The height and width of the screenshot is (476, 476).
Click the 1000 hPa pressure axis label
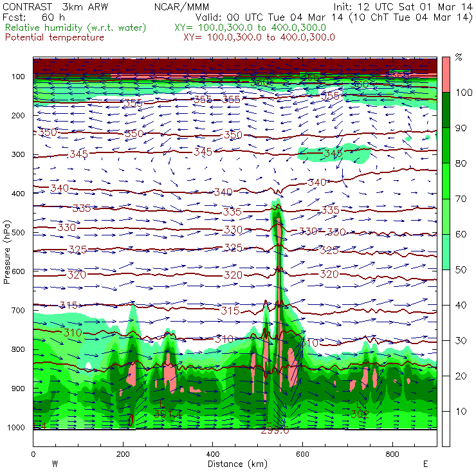[x=16, y=427]
